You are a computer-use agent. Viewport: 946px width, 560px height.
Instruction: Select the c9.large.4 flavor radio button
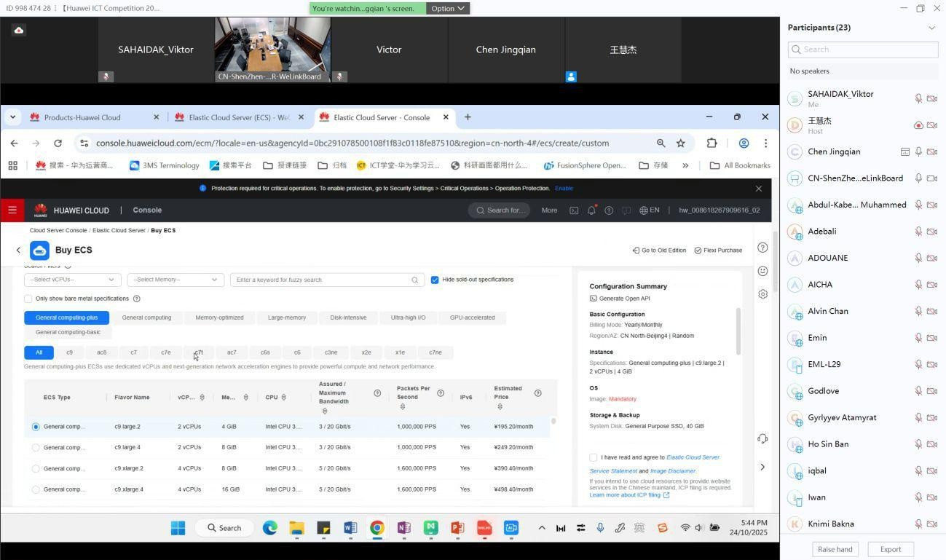(x=36, y=448)
